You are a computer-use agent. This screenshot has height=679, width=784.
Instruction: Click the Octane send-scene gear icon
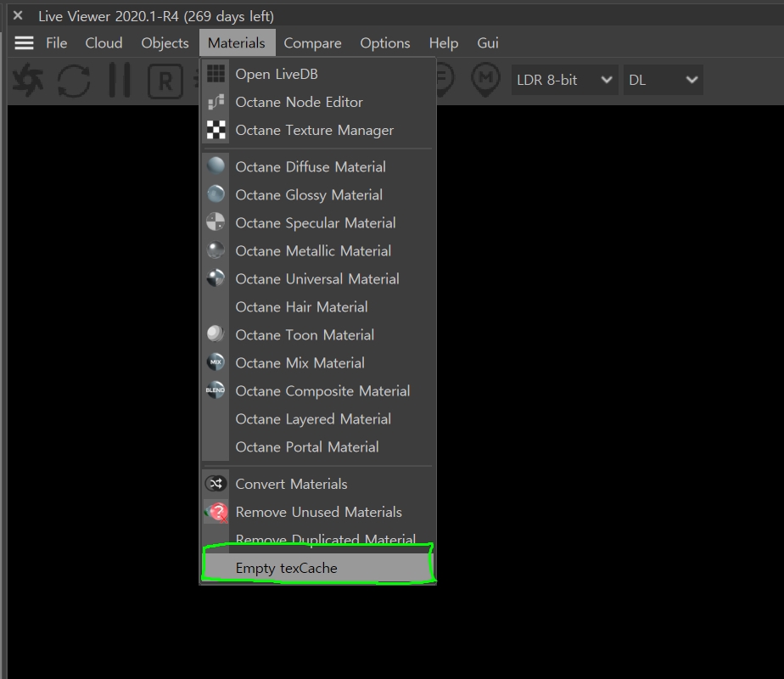click(28, 80)
